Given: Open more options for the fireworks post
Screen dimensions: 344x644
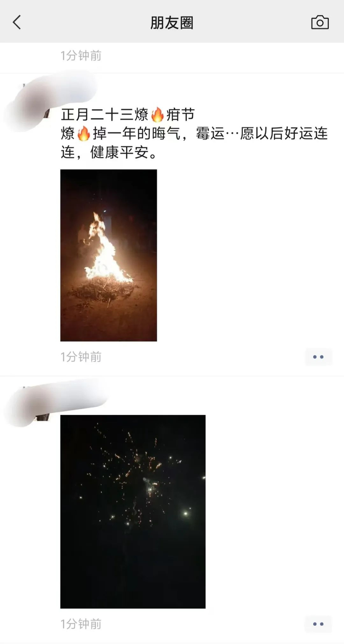Looking at the screenshot, I should (x=318, y=624).
